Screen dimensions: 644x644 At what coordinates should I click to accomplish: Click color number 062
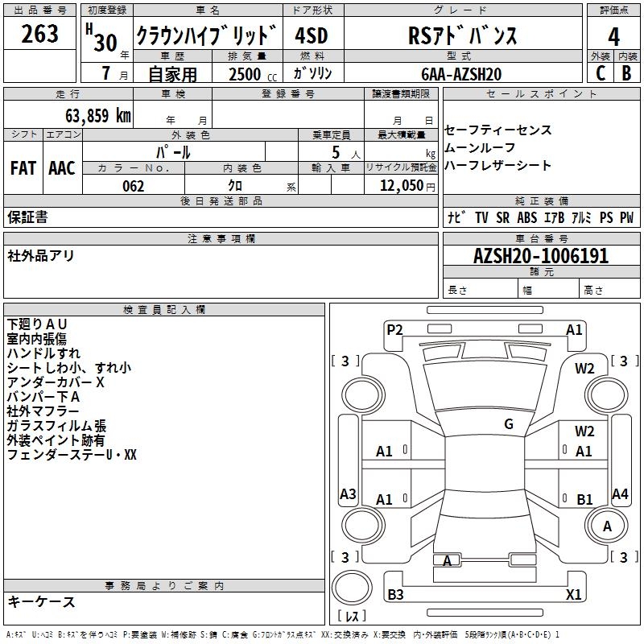tap(133, 186)
